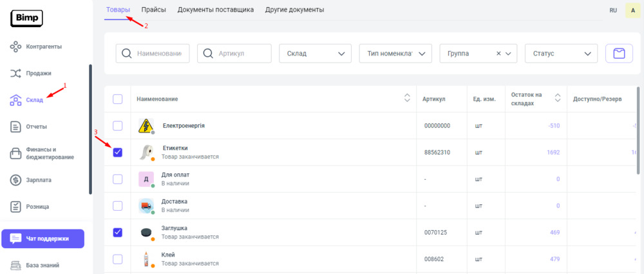Expand the Склад filter dropdown

[315, 54]
